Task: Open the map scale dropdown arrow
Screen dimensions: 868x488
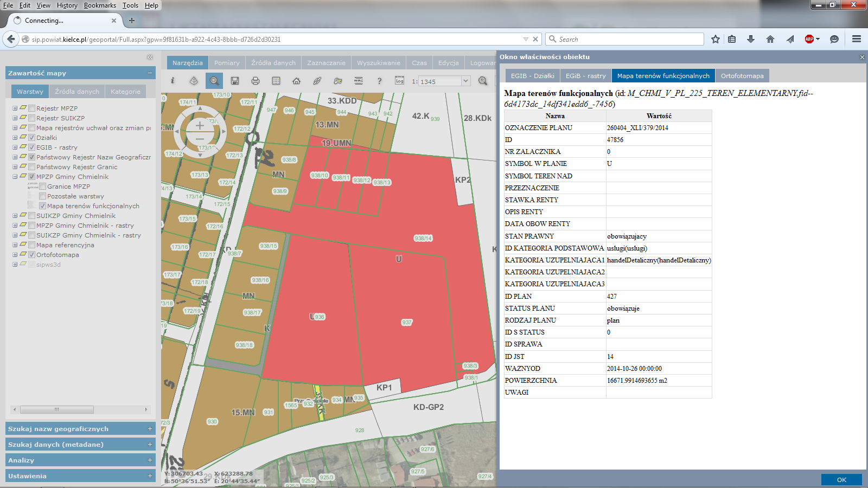Action: (465, 81)
